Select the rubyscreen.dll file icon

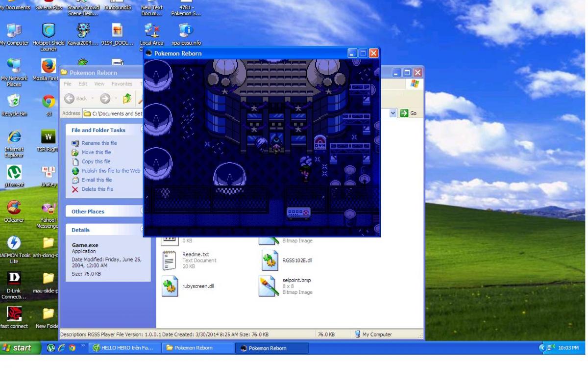(169, 286)
